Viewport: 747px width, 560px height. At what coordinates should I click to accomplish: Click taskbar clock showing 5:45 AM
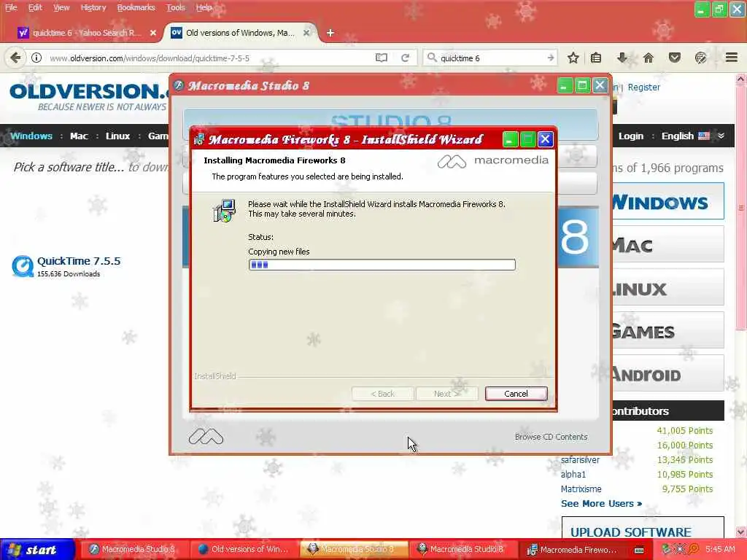tap(720, 550)
